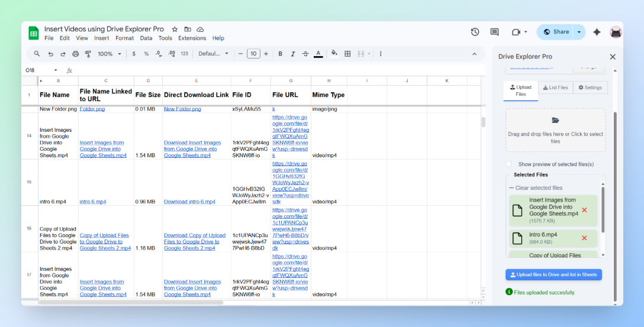Open the zoom 100% dropdown
Image resolution: width=644 pixels, height=327 pixels.
point(110,54)
